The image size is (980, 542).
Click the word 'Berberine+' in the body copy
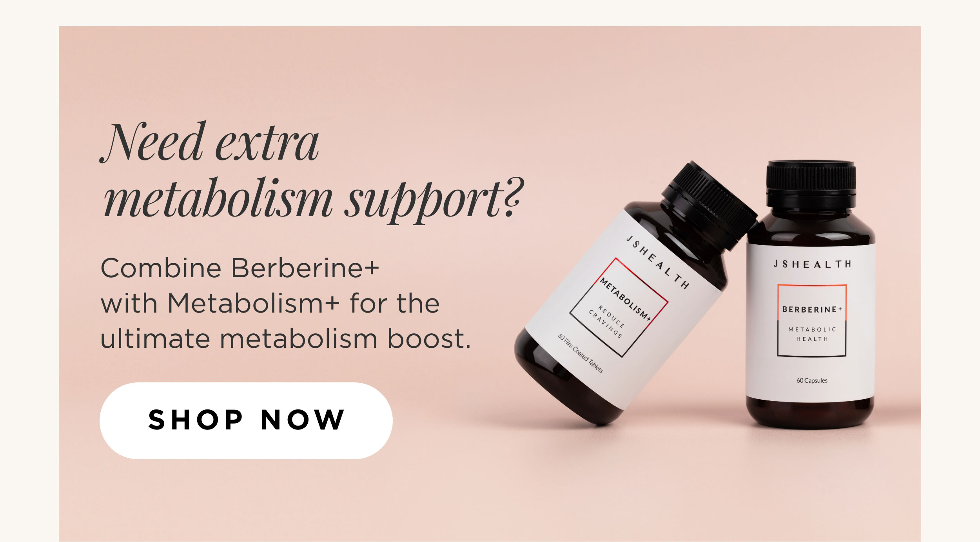pos(305,268)
